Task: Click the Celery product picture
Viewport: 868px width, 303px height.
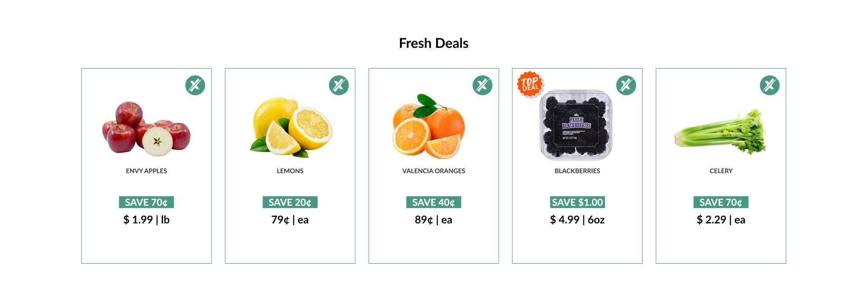Action: pyautogui.click(x=721, y=132)
